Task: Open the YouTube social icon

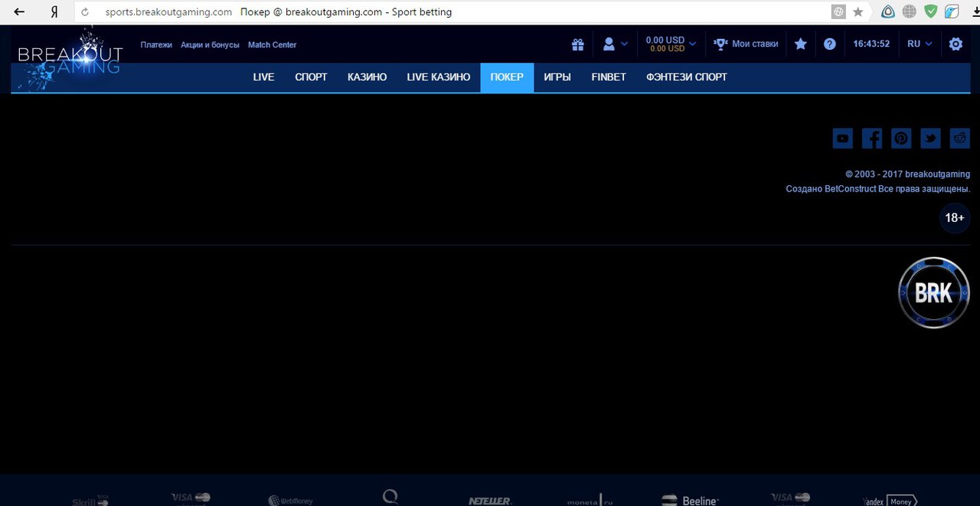Action: click(x=843, y=139)
